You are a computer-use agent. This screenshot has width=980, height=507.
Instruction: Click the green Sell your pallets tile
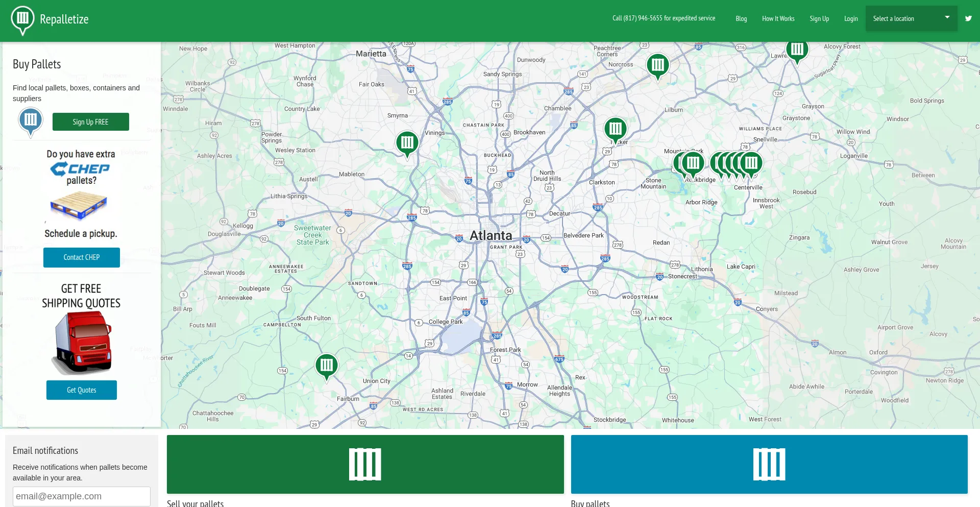click(x=365, y=464)
